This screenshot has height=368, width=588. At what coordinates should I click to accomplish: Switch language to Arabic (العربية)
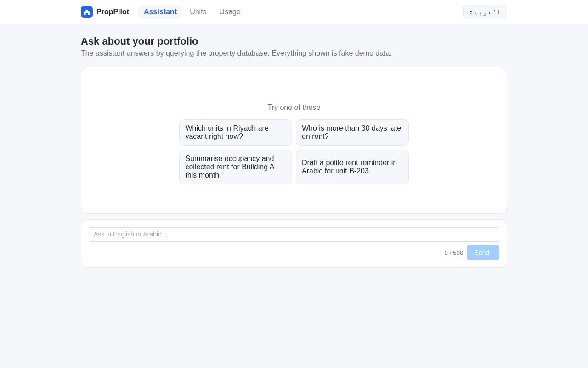(485, 12)
